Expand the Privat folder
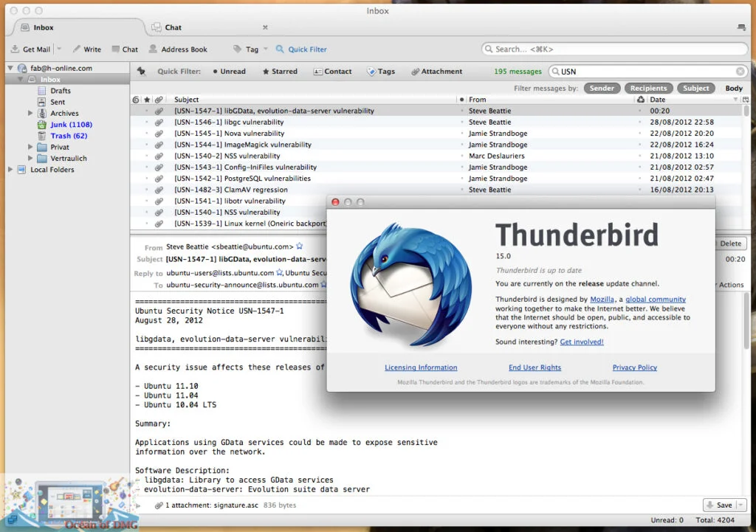756x532 pixels. tap(30, 147)
